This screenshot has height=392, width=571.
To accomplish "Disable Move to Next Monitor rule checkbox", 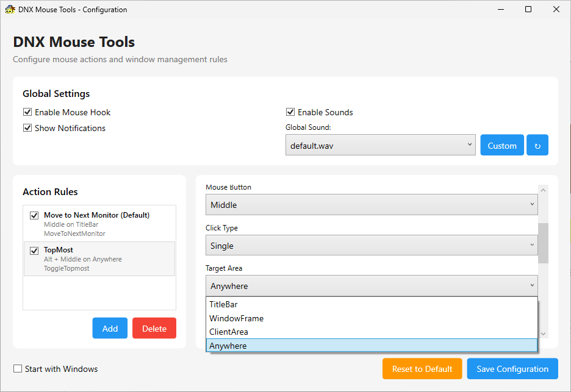I will point(34,215).
